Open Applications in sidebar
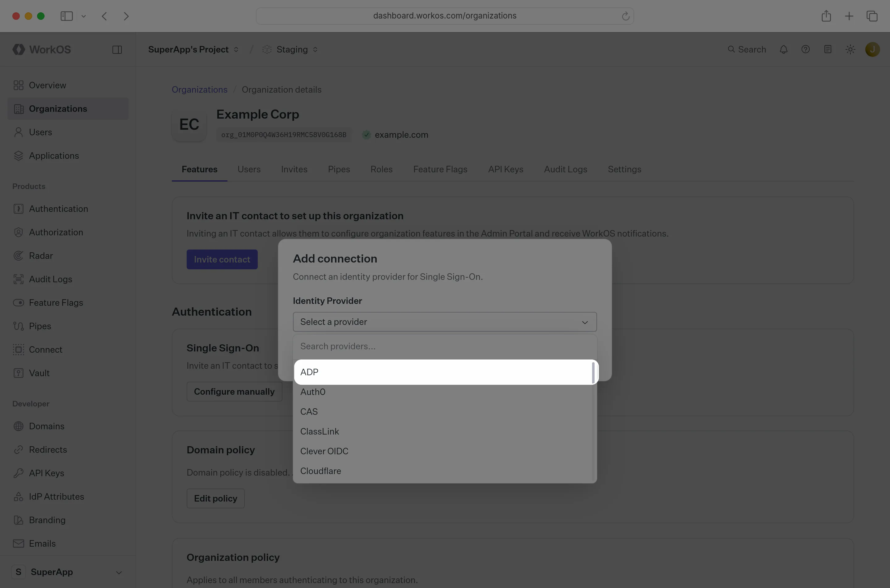This screenshot has height=588, width=890. point(68,156)
